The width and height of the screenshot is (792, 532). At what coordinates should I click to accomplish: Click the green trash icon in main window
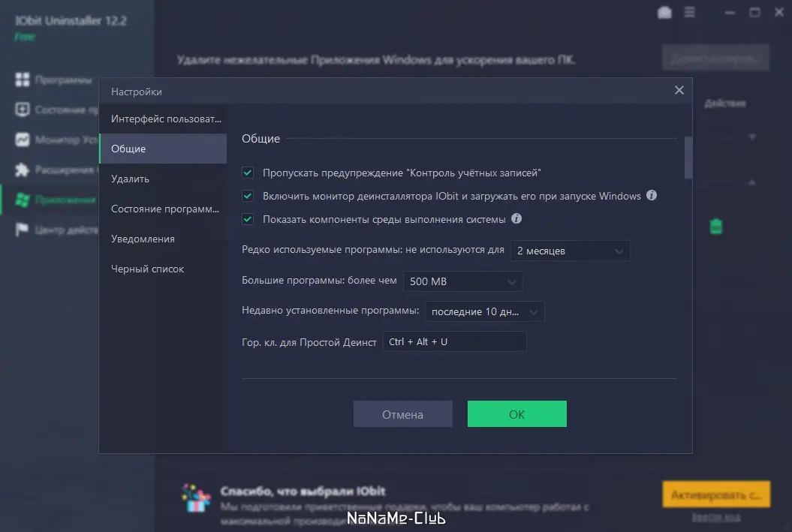[x=715, y=226]
